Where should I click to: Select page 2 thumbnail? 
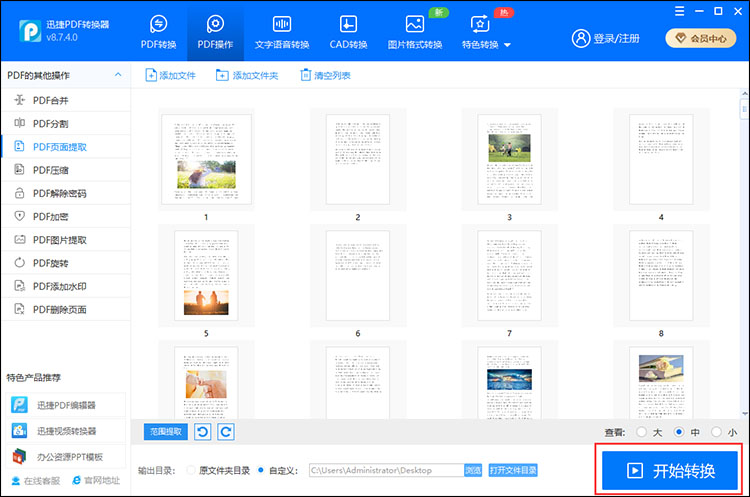(x=358, y=159)
